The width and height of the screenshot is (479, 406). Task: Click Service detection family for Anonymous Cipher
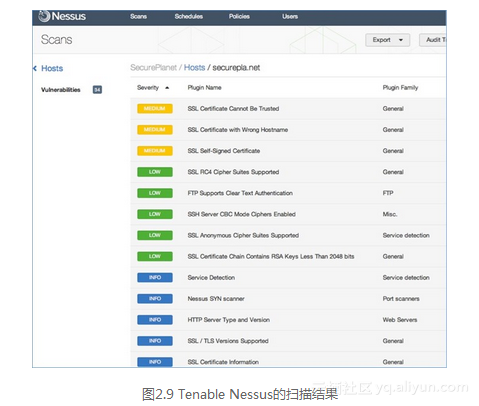pos(406,235)
